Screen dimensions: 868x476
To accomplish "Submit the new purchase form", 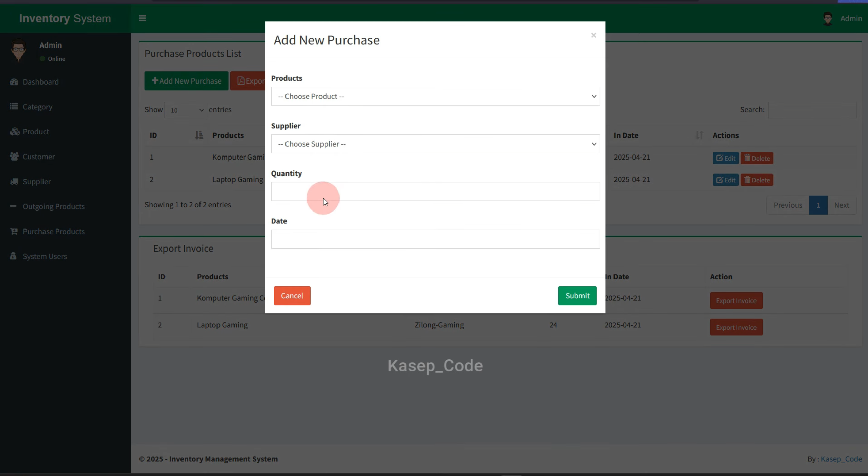I will click(577, 296).
